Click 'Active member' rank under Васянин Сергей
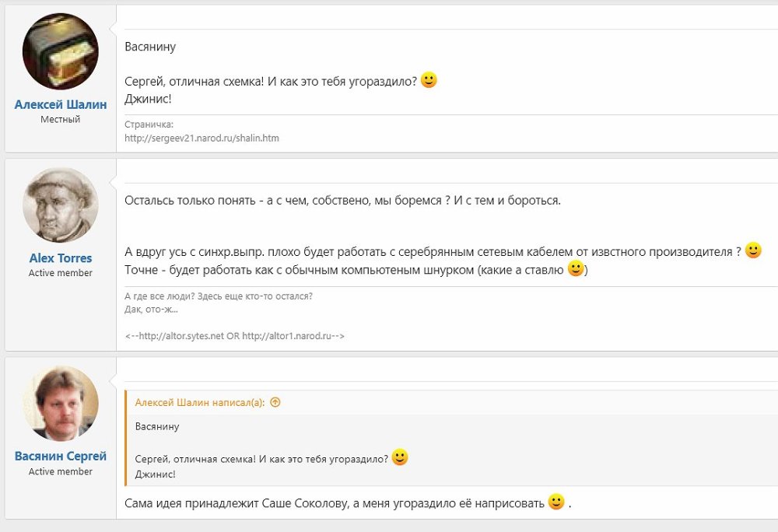 point(61,471)
